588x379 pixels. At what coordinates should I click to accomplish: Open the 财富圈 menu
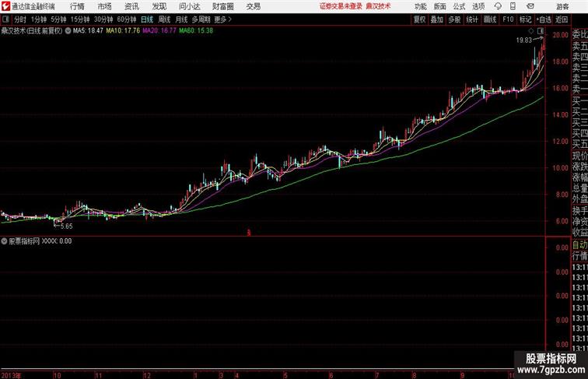(x=222, y=6)
